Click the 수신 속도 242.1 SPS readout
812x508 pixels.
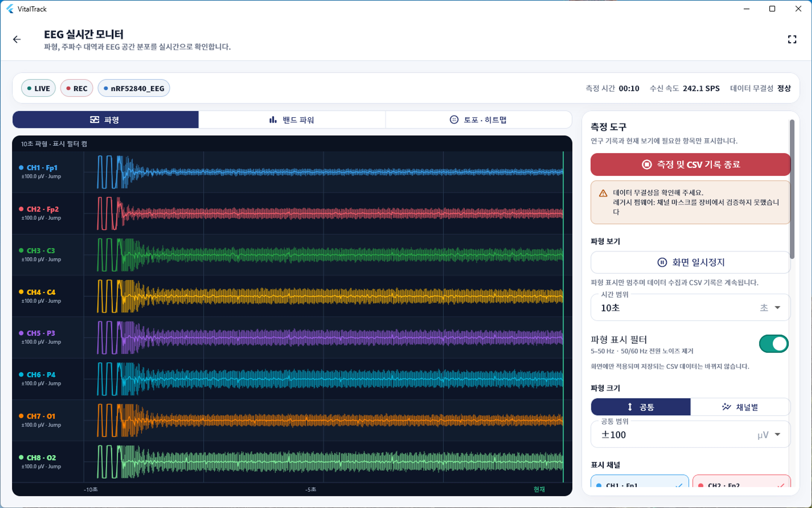[685, 88]
